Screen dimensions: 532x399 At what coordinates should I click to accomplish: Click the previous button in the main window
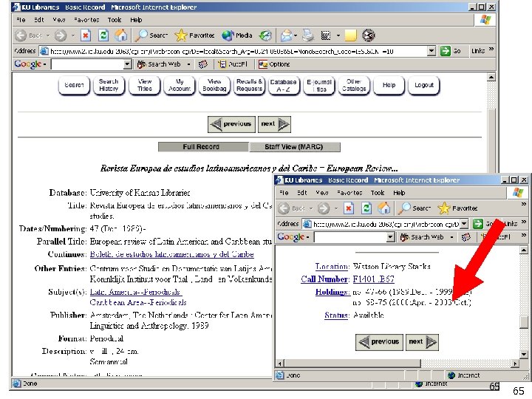231,124
